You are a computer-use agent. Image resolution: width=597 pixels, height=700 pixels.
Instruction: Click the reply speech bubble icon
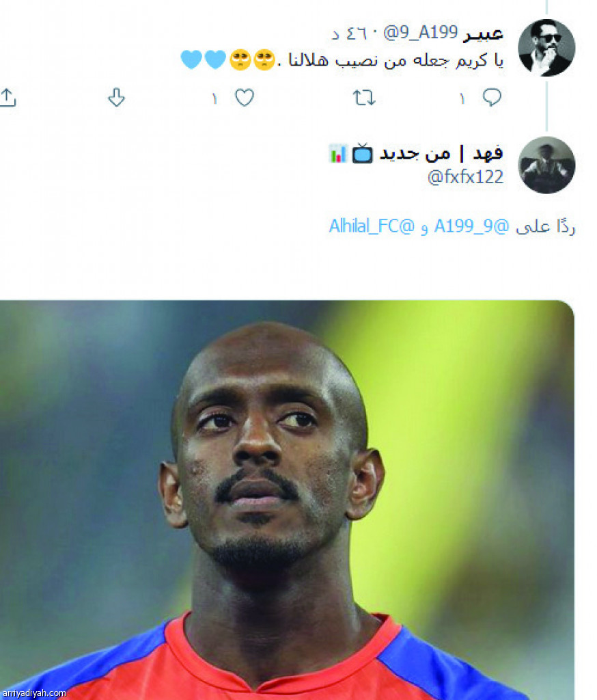click(492, 97)
